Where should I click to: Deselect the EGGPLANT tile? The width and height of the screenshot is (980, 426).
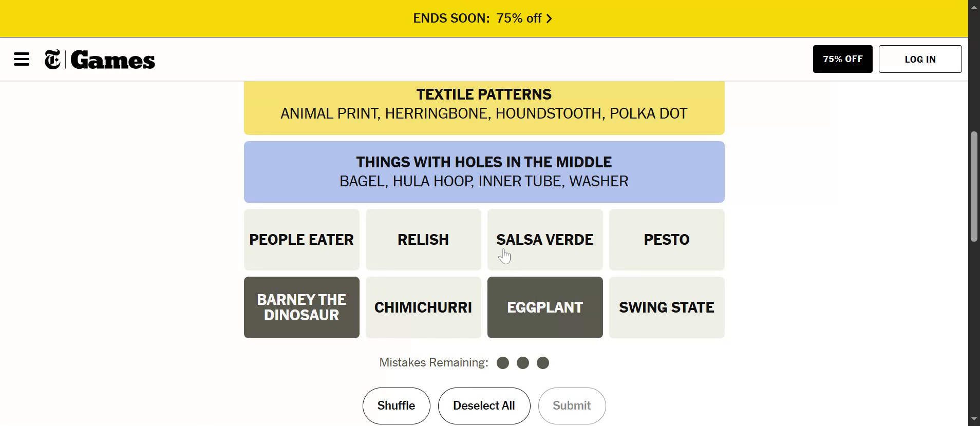(545, 307)
